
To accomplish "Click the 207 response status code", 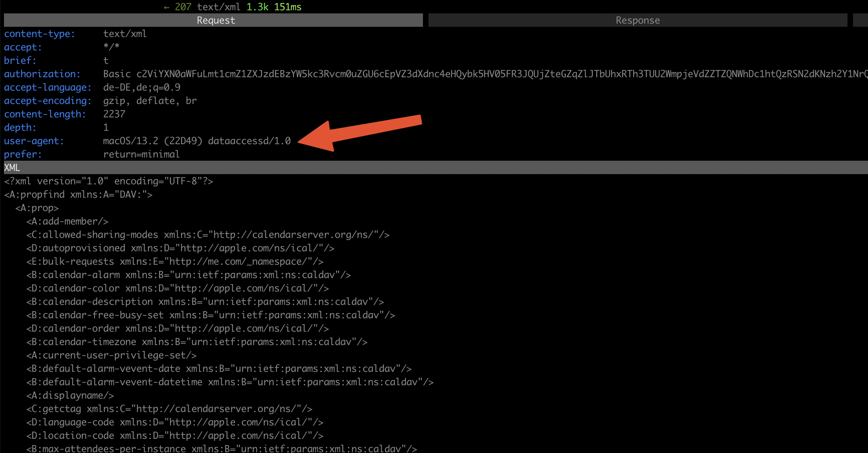I will pyautogui.click(x=183, y=7).
